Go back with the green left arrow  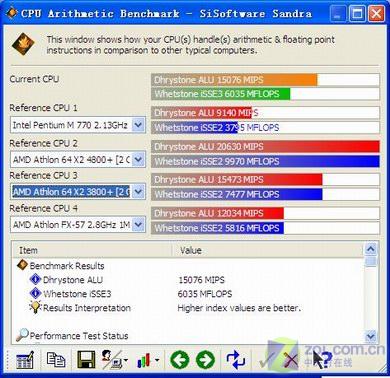(x=179, y=360)
